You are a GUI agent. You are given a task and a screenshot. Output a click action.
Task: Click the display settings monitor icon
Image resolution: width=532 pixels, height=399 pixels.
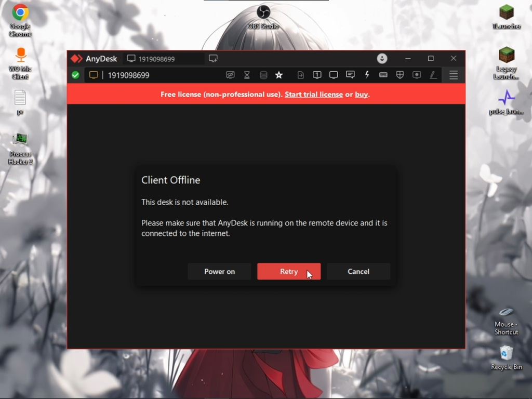click(334, 75)
